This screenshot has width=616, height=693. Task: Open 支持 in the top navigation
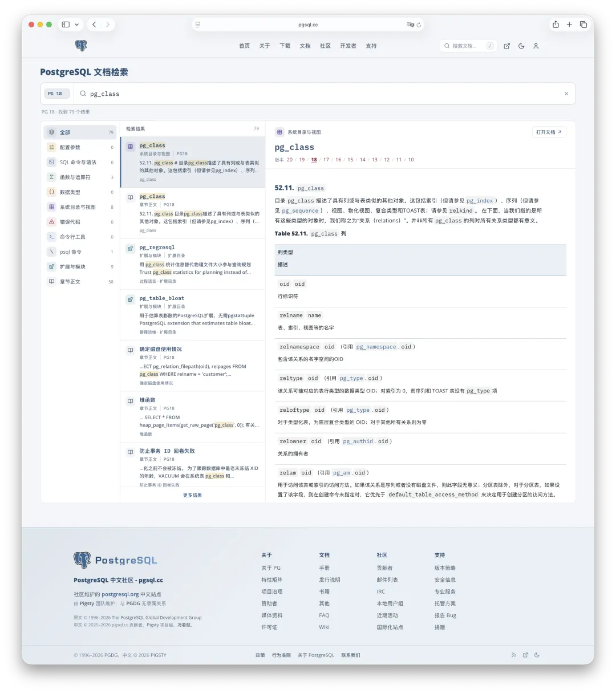pyautogui.click(x=371, y=46)
